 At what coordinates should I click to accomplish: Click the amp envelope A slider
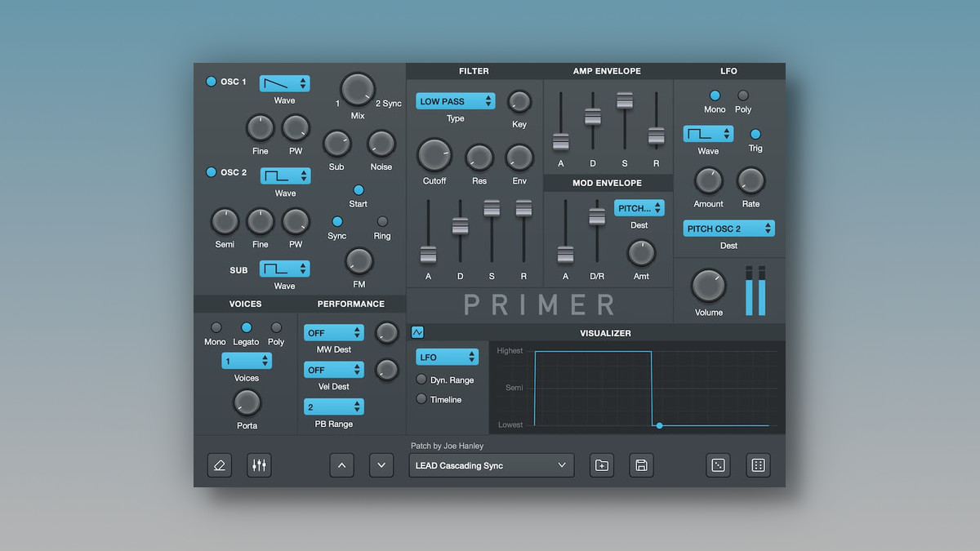coord(560,142)
